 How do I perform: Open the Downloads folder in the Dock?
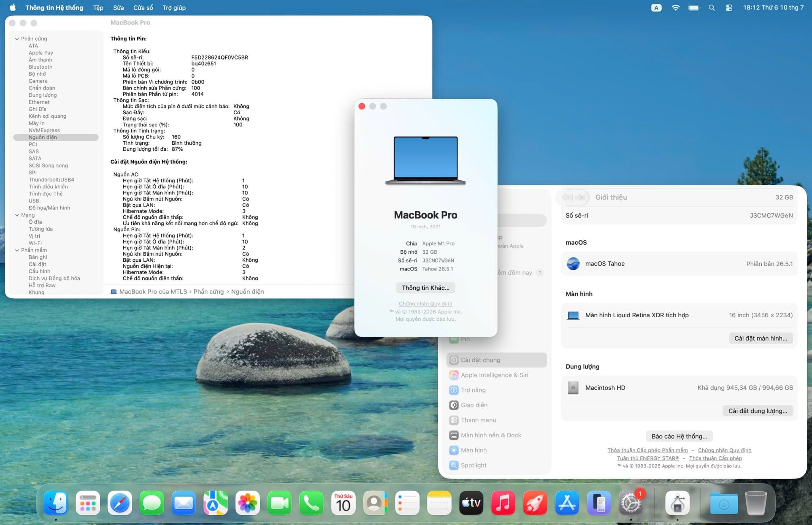pyautogui.click(x=724, y=503)
